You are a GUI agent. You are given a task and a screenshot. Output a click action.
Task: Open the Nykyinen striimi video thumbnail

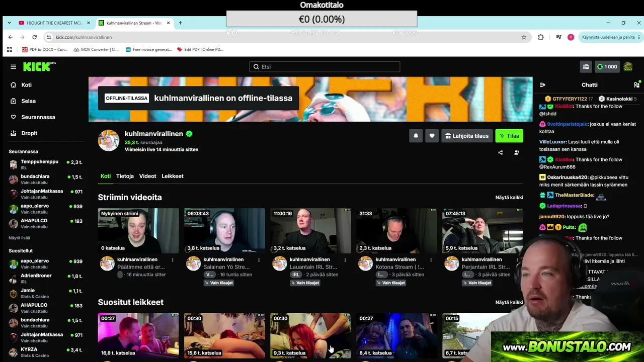tap(138, 231)
